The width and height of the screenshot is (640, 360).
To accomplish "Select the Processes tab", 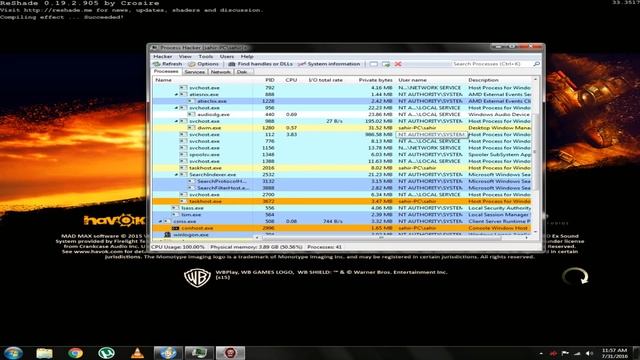I will (x=166, y=71).
